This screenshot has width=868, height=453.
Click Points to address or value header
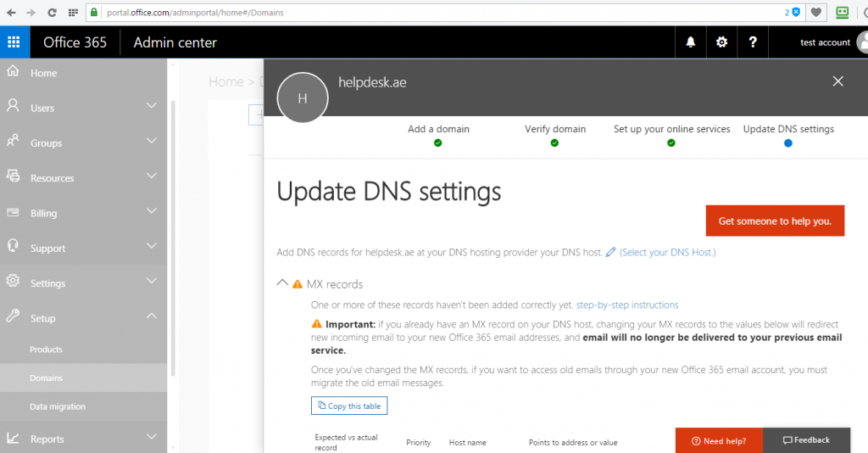click(573, 443)
